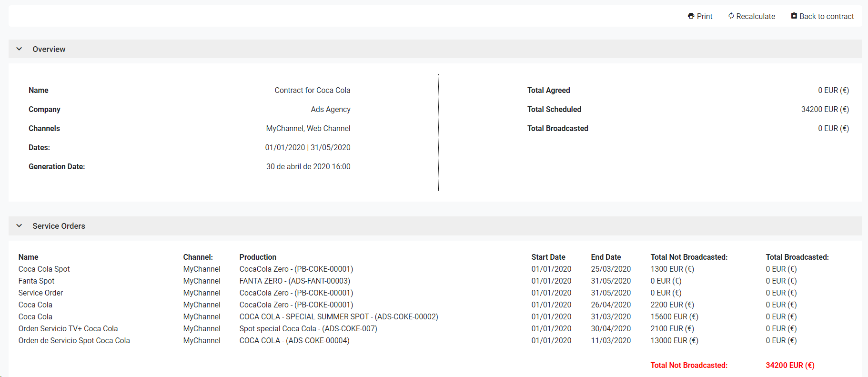
Task: Select the Coca Cola Spot order row
Action: (x=44, y=269)
